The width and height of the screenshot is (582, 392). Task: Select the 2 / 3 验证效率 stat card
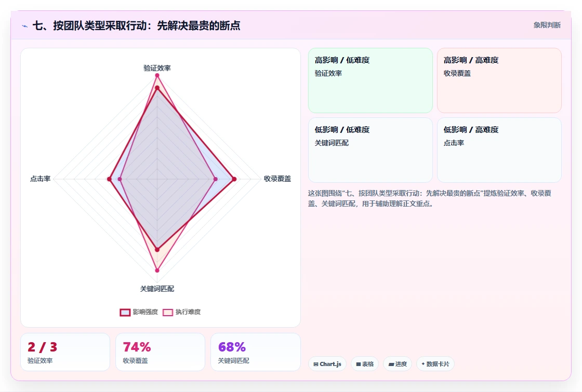point(65,352)
